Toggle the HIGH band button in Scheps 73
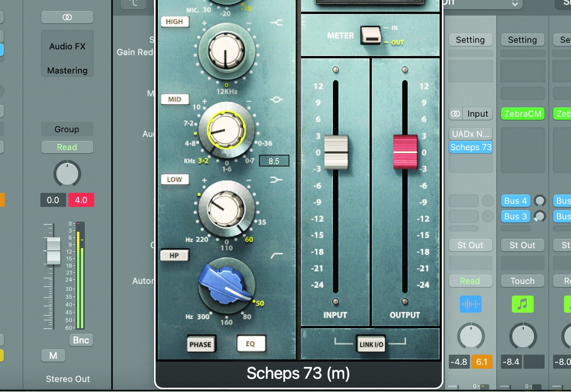The width and height of the screenshot is (571, 392). 175,22
